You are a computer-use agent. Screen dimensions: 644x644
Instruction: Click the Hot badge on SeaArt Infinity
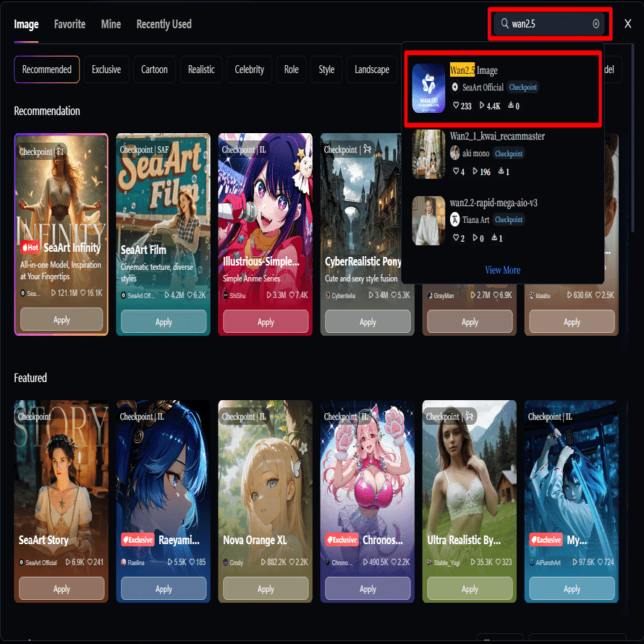point(30,247)
